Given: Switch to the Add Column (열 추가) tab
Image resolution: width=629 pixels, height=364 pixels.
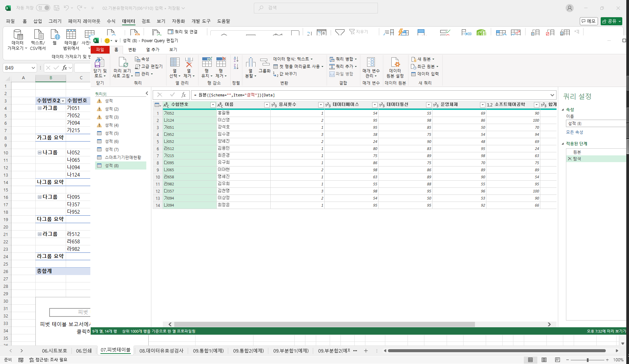Looking at the screenshot, I should tap(153, 50).
